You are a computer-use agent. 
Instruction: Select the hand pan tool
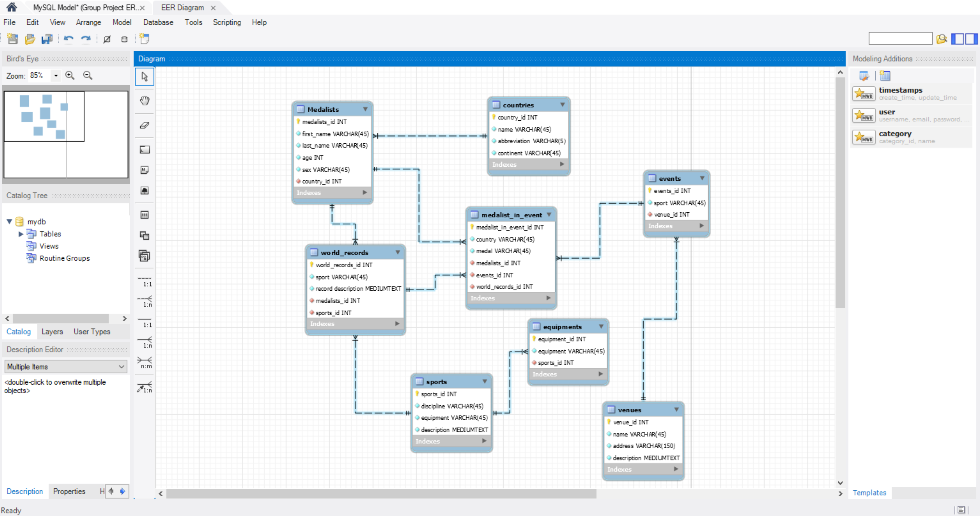(144, 101)
